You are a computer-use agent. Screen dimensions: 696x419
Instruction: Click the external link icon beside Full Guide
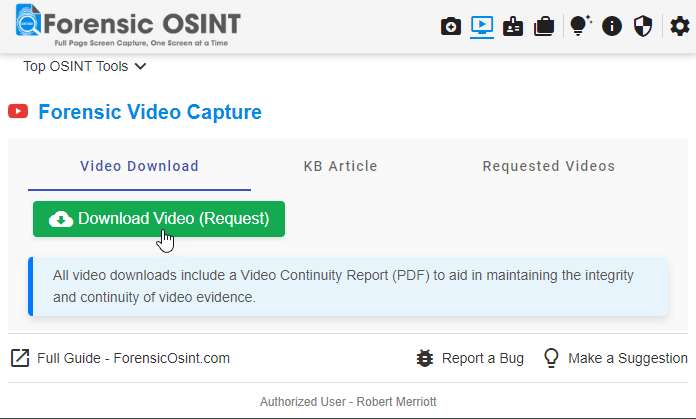tap(20, 358)
